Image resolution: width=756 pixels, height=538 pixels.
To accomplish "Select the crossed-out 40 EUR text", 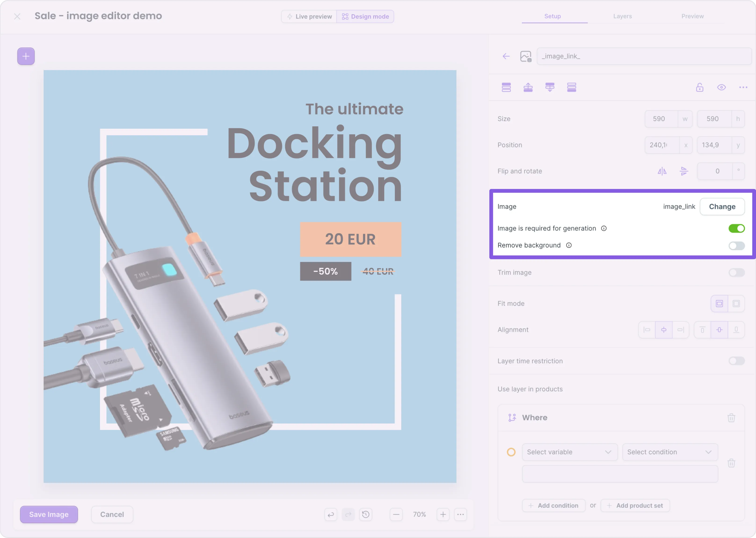I will 378,271.
